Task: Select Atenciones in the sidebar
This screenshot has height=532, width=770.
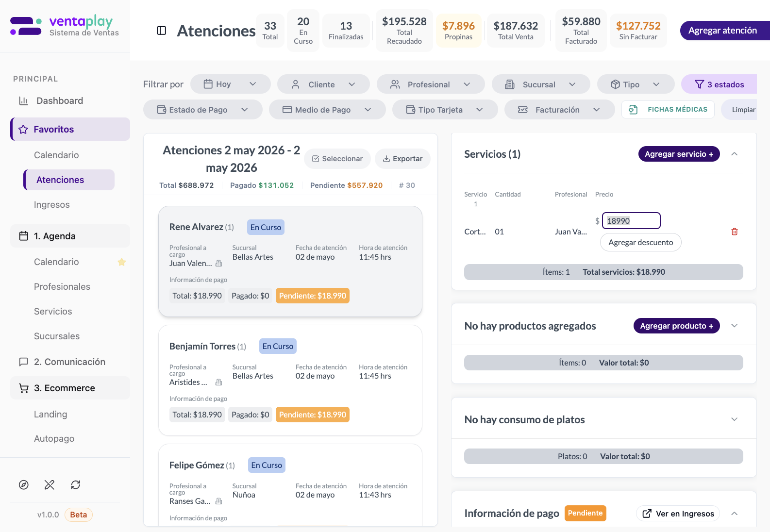Action: (69, 180)
